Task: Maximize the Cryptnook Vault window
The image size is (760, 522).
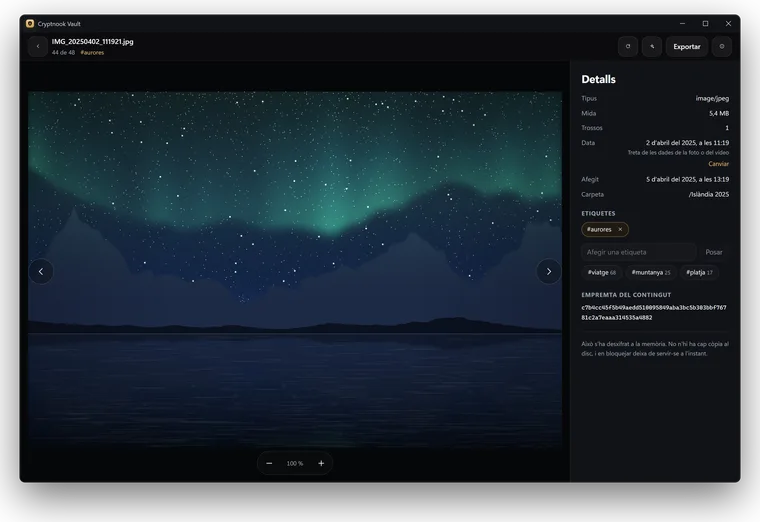Action: coord(705,23)
